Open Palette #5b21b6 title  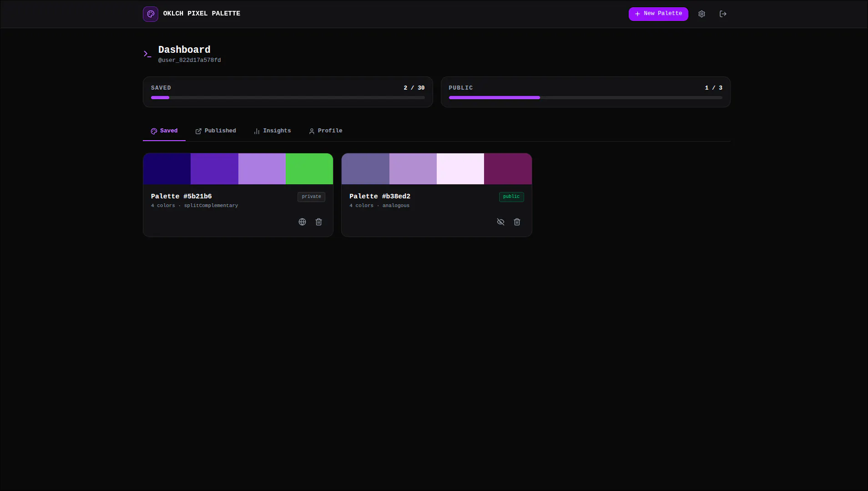[181, 196]
